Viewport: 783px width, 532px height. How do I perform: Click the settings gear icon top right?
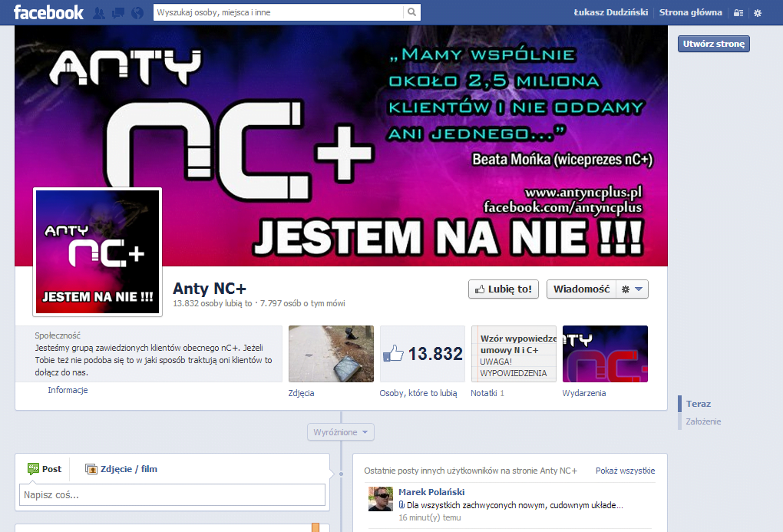click(758, 12)
